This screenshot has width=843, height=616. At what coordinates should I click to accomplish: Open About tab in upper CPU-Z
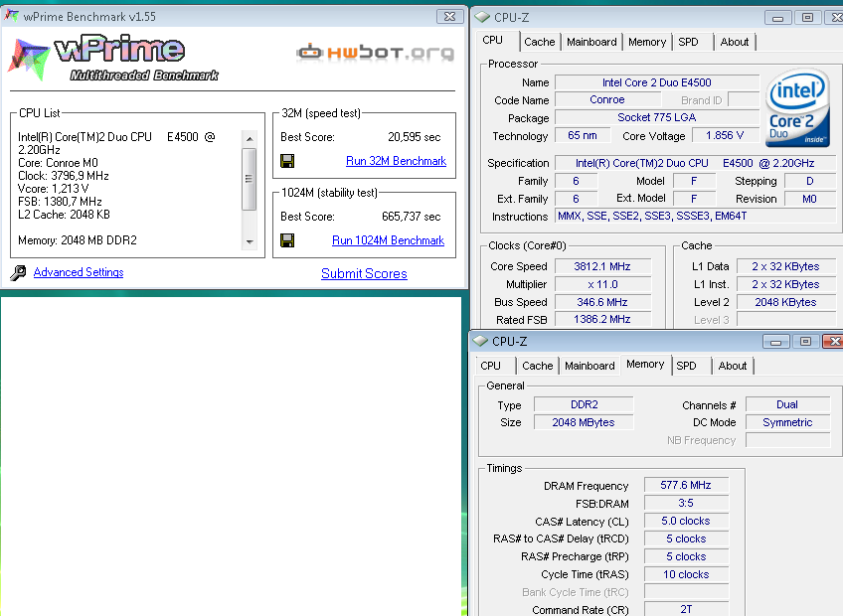click(x=735, y=42)
